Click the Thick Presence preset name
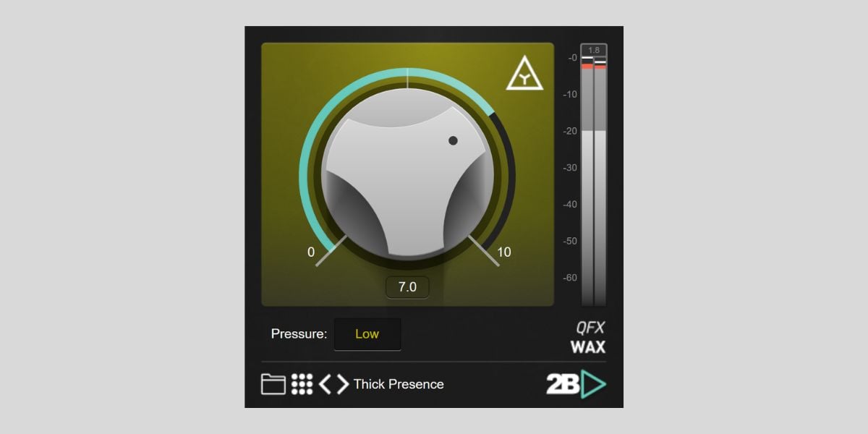This screenshot has height=434, width=868. [x=399, y=384]
